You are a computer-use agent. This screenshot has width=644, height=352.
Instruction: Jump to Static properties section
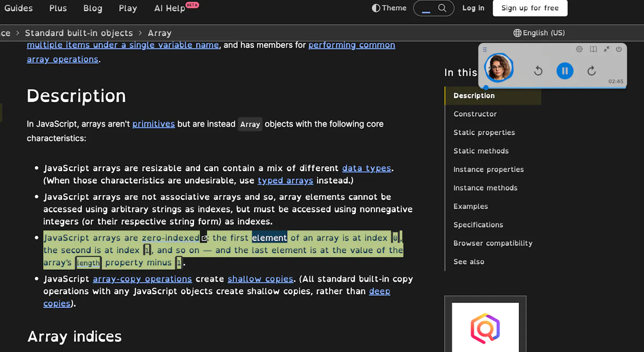point(484,133)
